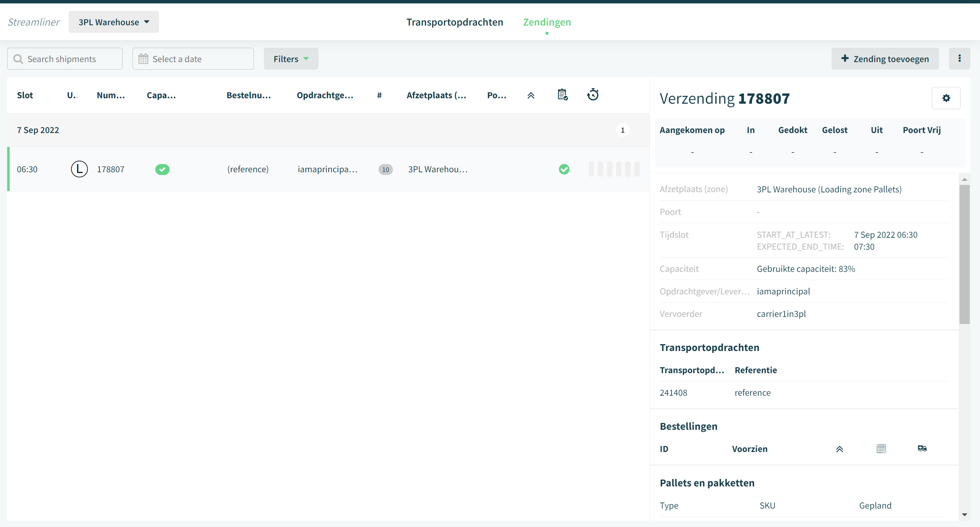Click the circled L type icon
The height and width of the screenshot is (527, 980).
pos(79,169)
